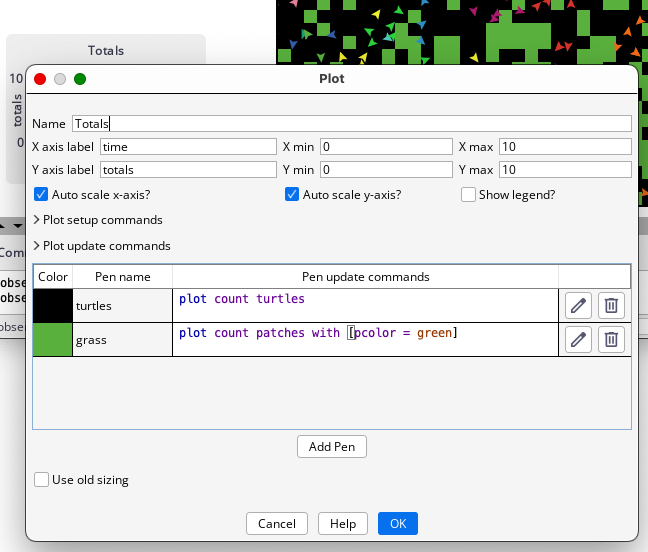The height and width of the screenshot is (552, 648).
Task: Click the black color swatch for turtles
Action: tap(53, 306)
